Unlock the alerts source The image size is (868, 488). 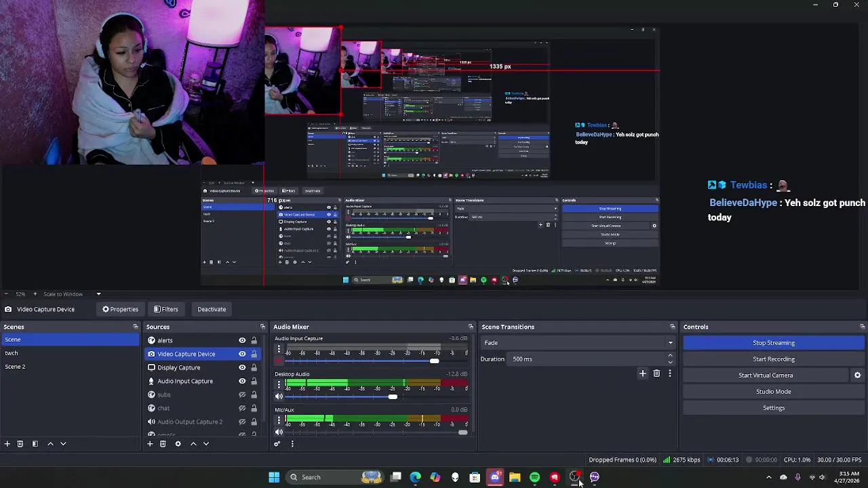[x=254, y=340]
